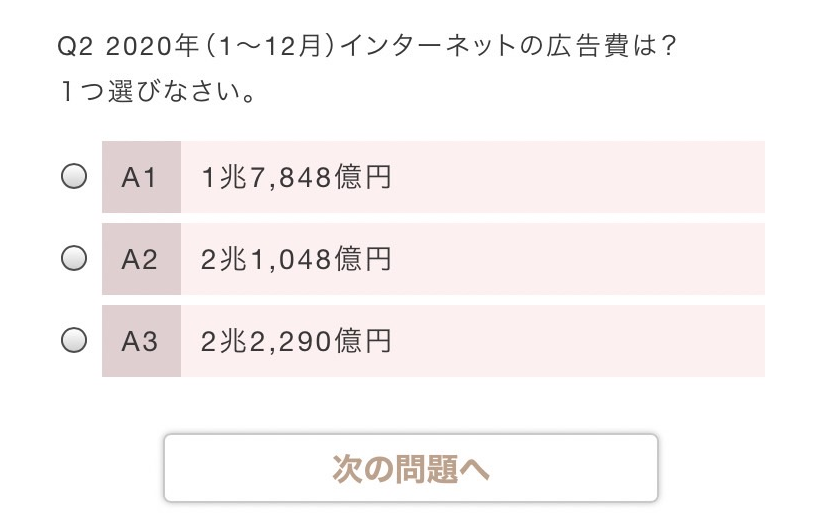The image size is (824, 525).
Task: Click empty pink area of the A1 row
Action: 580,178
